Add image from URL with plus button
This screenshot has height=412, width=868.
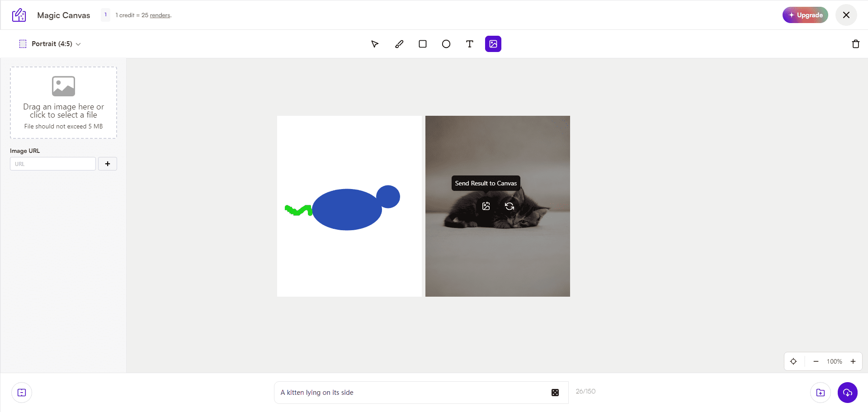point(108,164)
